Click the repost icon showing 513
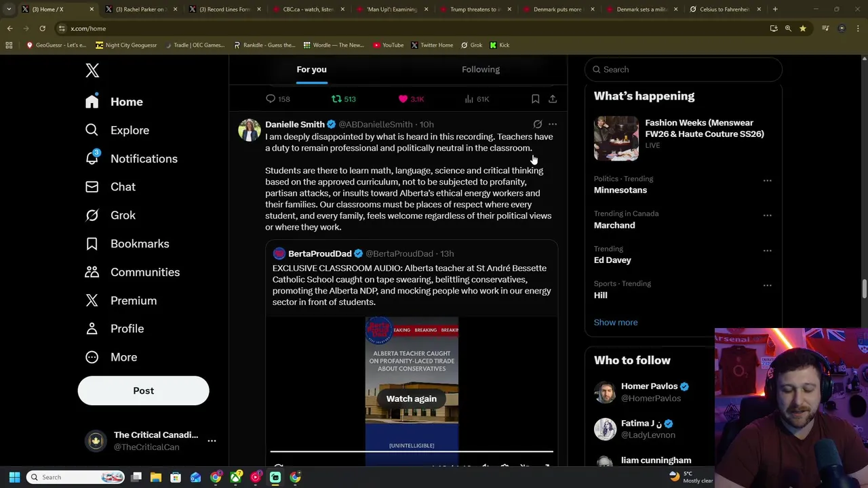868x488 pixels. pos(343,99)
